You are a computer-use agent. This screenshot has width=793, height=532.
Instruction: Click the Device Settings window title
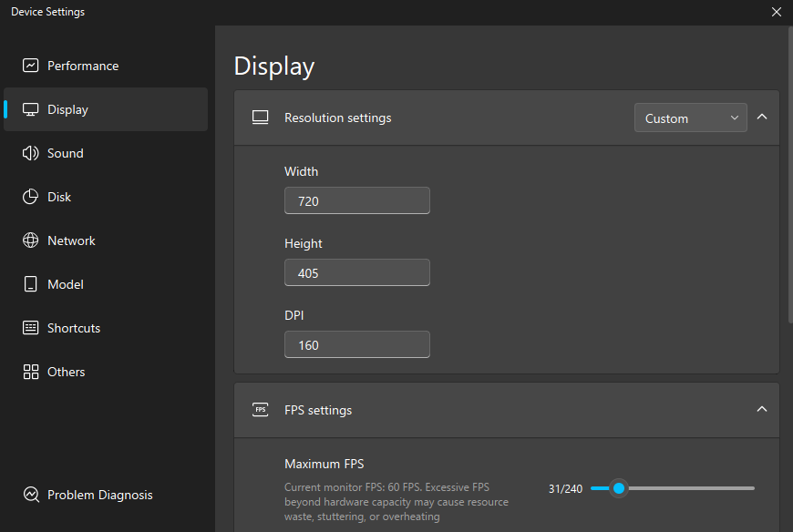click(x=47, y=12)
